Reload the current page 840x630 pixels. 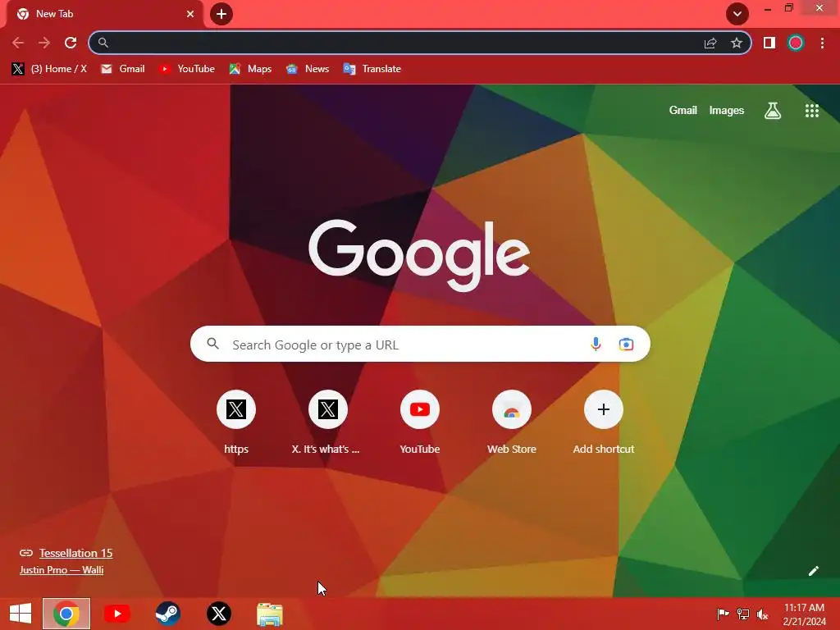click(71, 43)
